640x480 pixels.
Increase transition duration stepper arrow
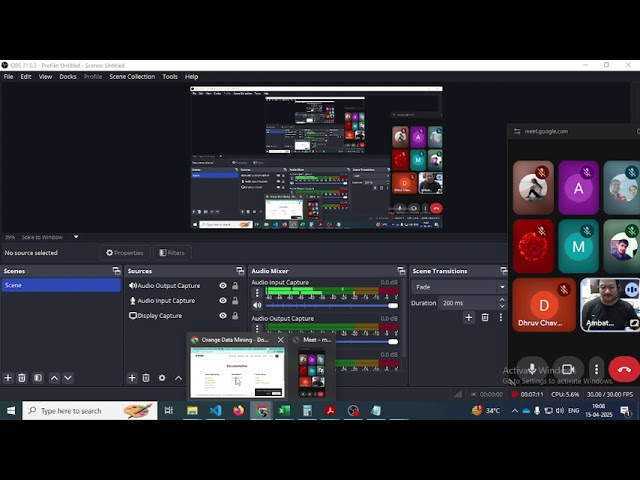tap(502, 300)
